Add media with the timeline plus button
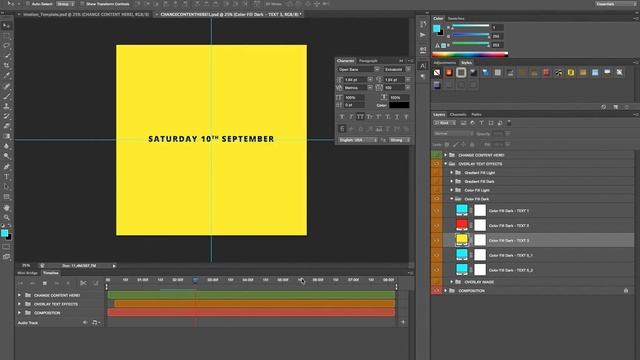 [403, 322]
